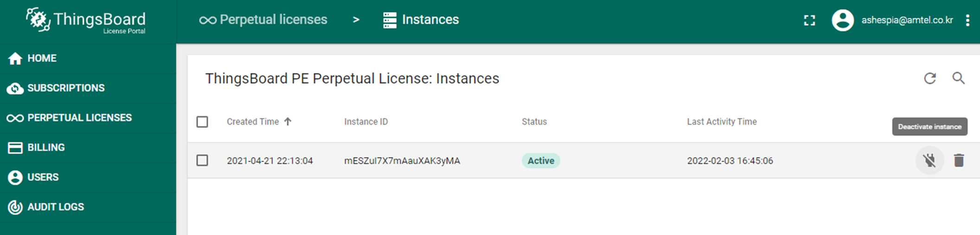Toggle fullscreen mode icon
This screenshot has height=235, width=980.
tap(809, 20)
